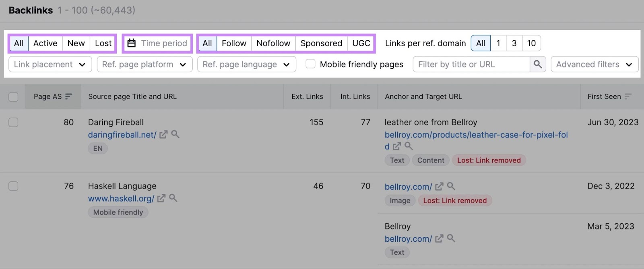Open the Ref. page platform dropdown
This screenshot has height=269, width=644.
click(x=144, y=64)
